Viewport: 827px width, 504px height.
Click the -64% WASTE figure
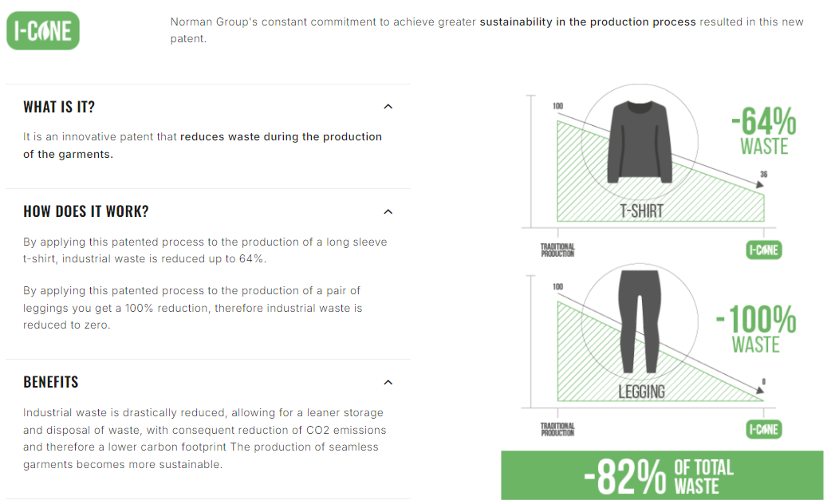pos(763,133)
